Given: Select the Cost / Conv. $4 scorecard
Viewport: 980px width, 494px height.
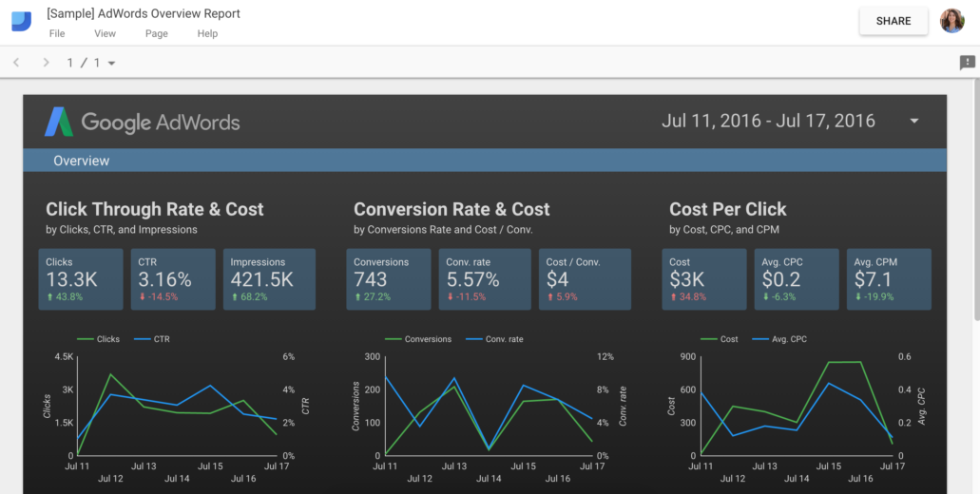Looking at the screenshot, I should pos(585,279).
